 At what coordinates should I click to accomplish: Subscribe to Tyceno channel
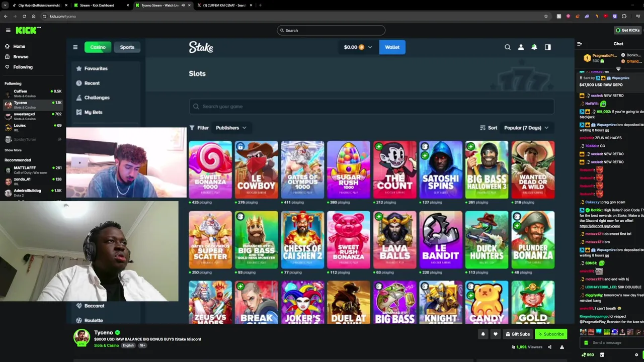coord(551,334)
